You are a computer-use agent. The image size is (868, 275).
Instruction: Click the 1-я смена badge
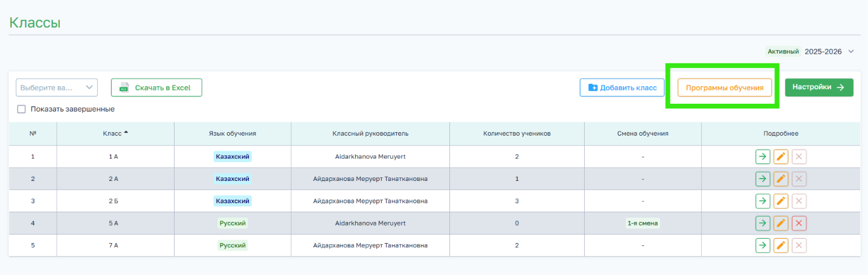[x=643, y=223]
